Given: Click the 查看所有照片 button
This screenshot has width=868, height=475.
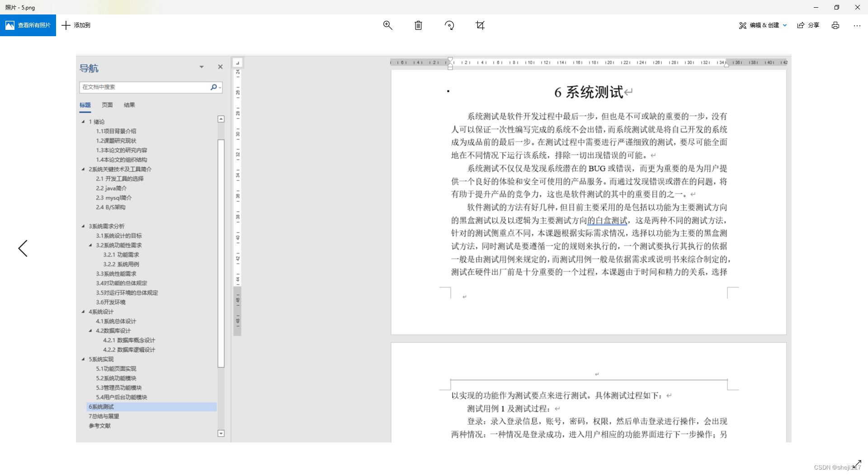Looking at the screenshot, I should coord(28,25).
